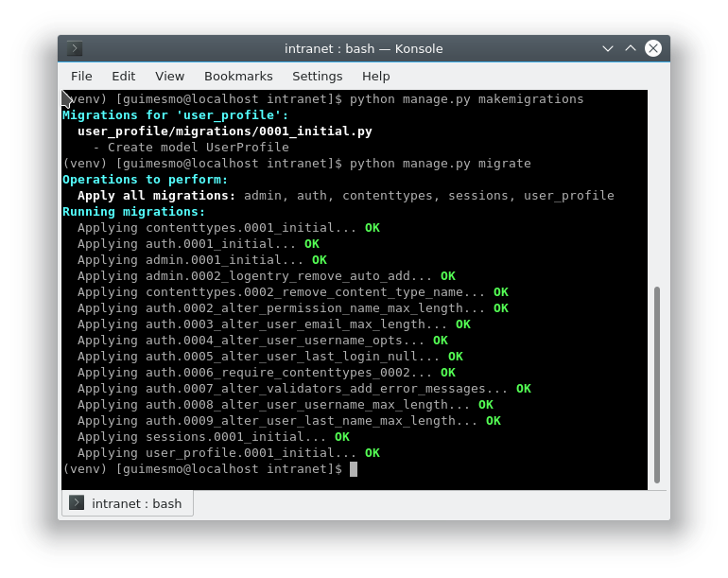Click '- Create model UserProfile' line
This screenshot has height=578, width=728.
(x=191, y=148)
